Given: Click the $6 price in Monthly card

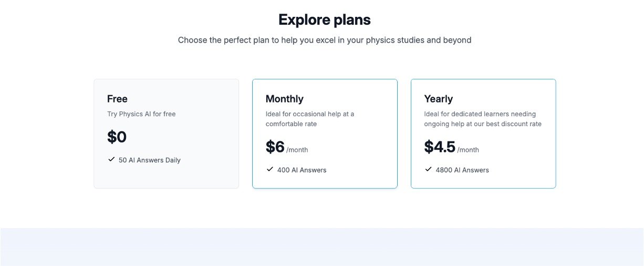Looking at the screenshot, I should point(275,147).
